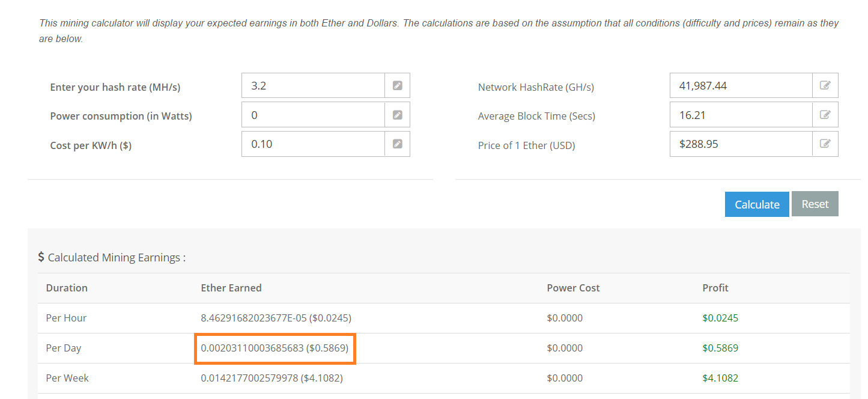Focus the Network HashRate input field

click(x=741, y=85)
